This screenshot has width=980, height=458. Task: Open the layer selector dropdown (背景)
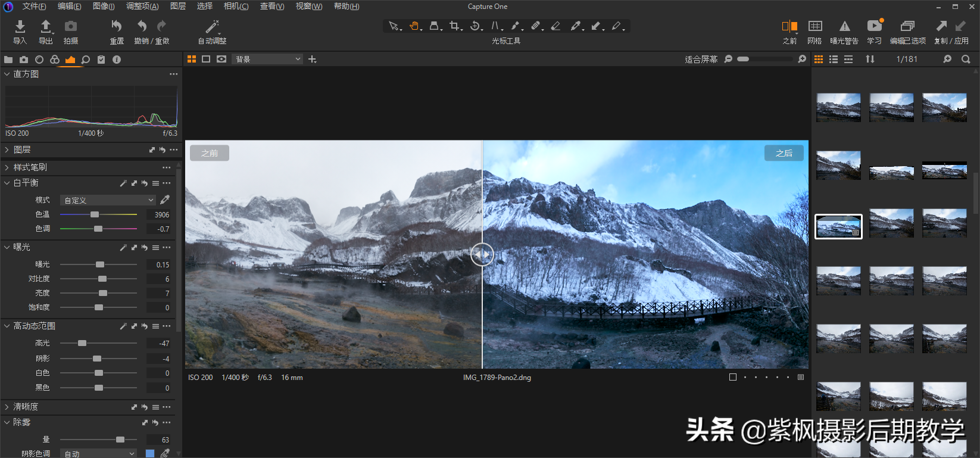pos(268,59)
